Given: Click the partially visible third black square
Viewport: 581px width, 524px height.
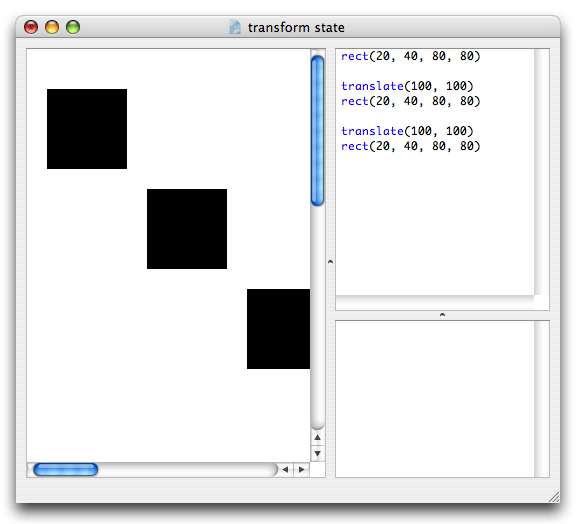Looking at the screenshot, I should tap(278, 329).
